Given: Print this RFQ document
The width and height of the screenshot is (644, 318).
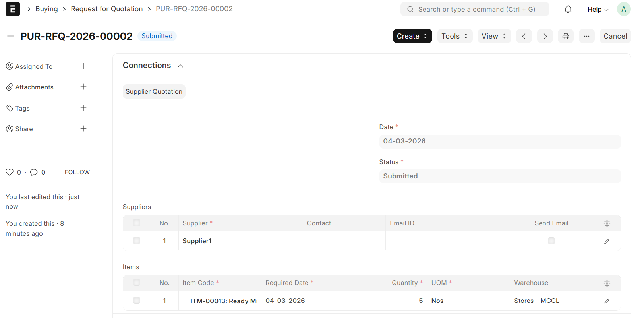Looking at the screenshot, I should 565,36.
